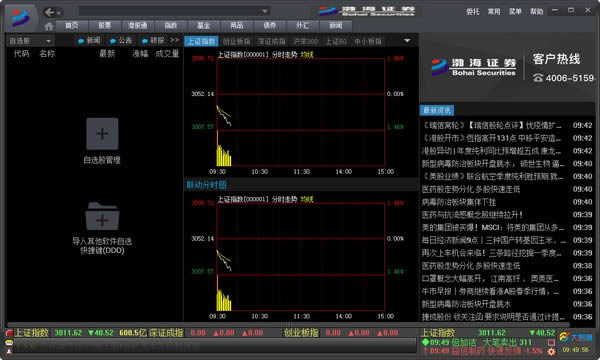Open 自选股管理 with the plus icon
Screen dimensions: 600x360
[102, 134]
